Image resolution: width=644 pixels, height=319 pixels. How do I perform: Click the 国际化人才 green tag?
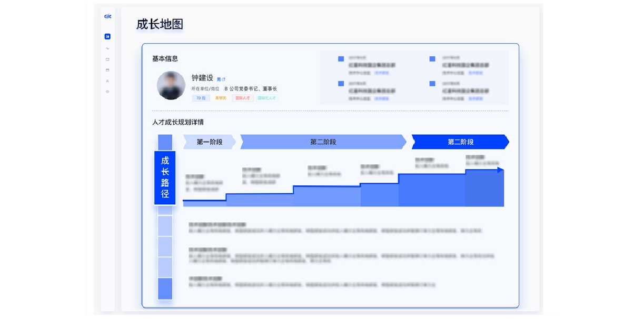[x=267, y=98]
